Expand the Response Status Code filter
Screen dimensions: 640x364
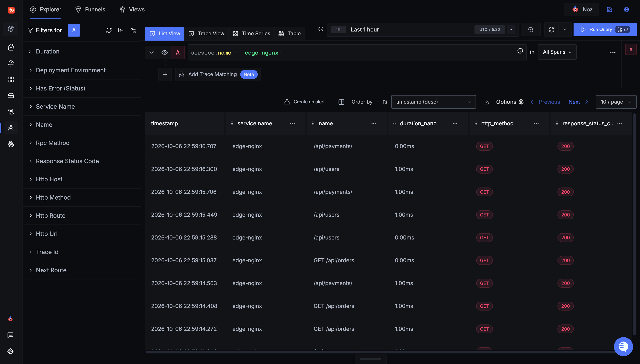[x=82, y=161]
